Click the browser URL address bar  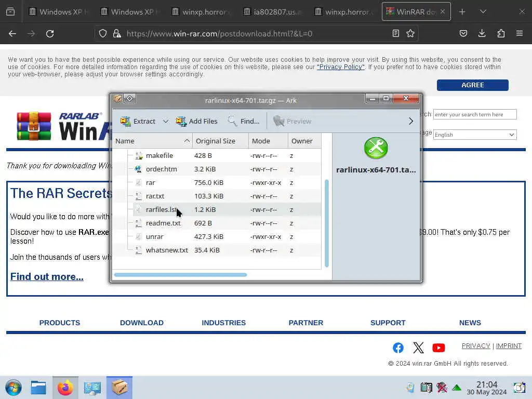pos(256,34)
